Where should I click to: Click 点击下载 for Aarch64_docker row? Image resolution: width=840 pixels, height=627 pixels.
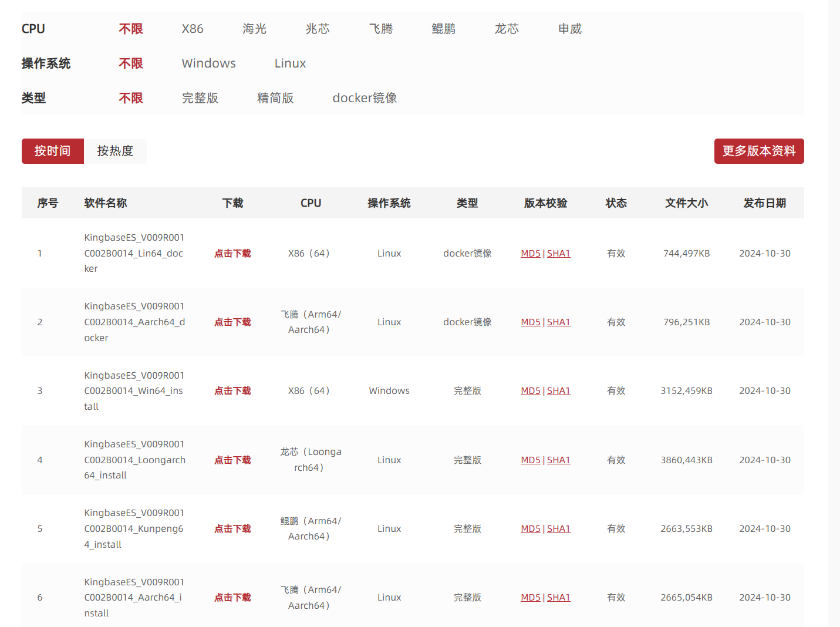[x=232, y=322]
